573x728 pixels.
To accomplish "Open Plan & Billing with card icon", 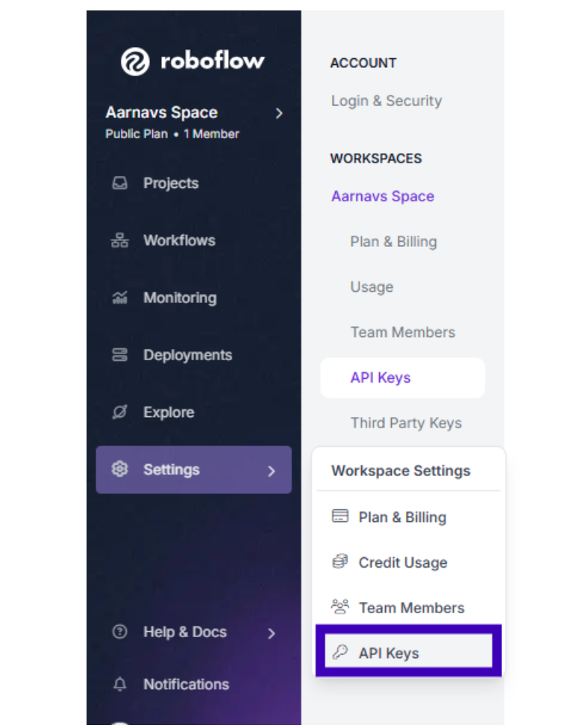I will coord(402,517).
